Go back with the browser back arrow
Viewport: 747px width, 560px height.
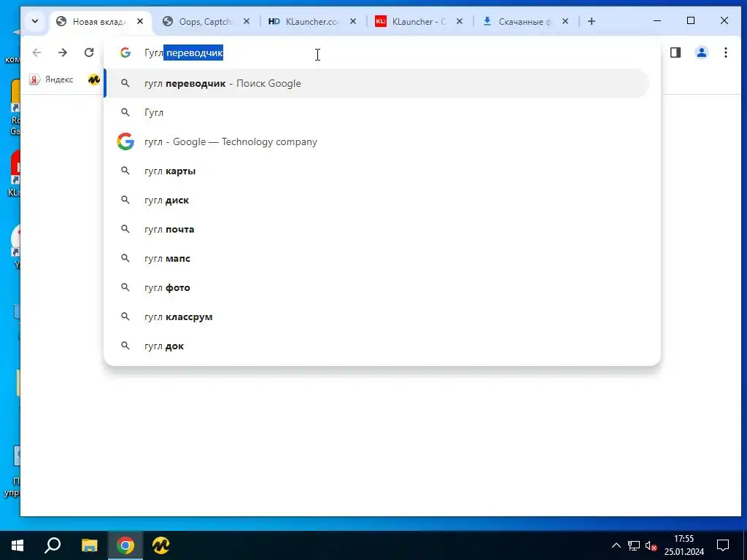[x=36, y=52]
